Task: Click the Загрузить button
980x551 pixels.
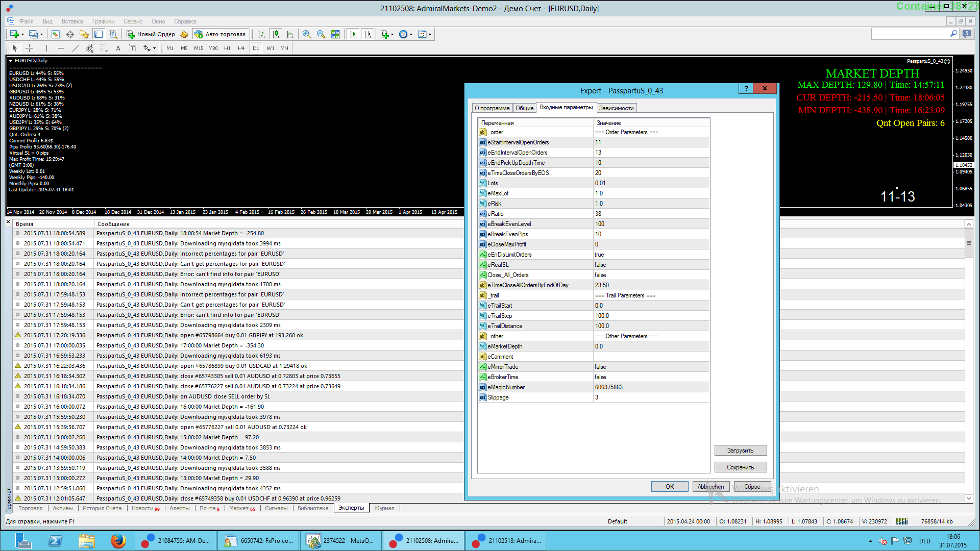Action: 740,450
